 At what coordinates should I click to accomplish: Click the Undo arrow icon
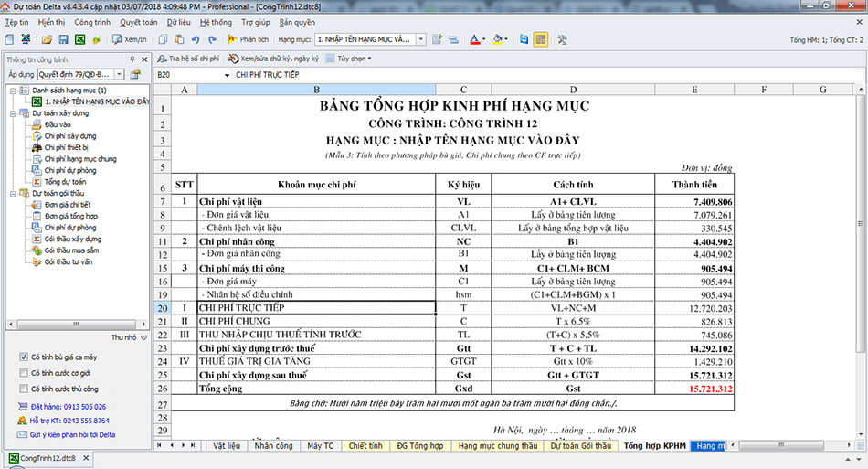click(x=196, y=40)
